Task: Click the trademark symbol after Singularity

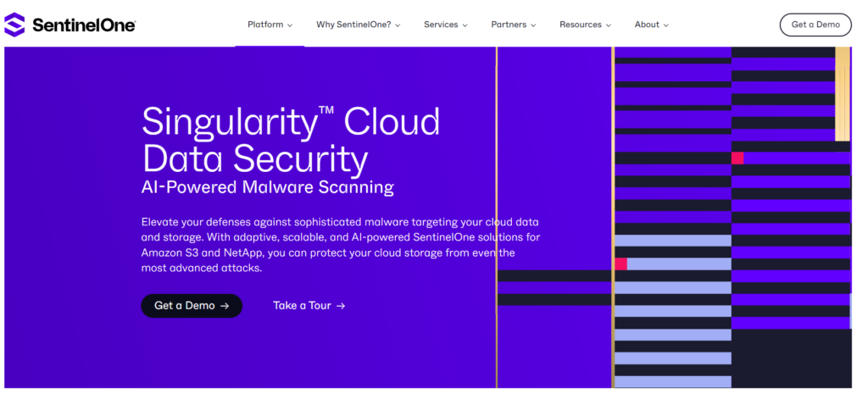Action: click(331, 113)
